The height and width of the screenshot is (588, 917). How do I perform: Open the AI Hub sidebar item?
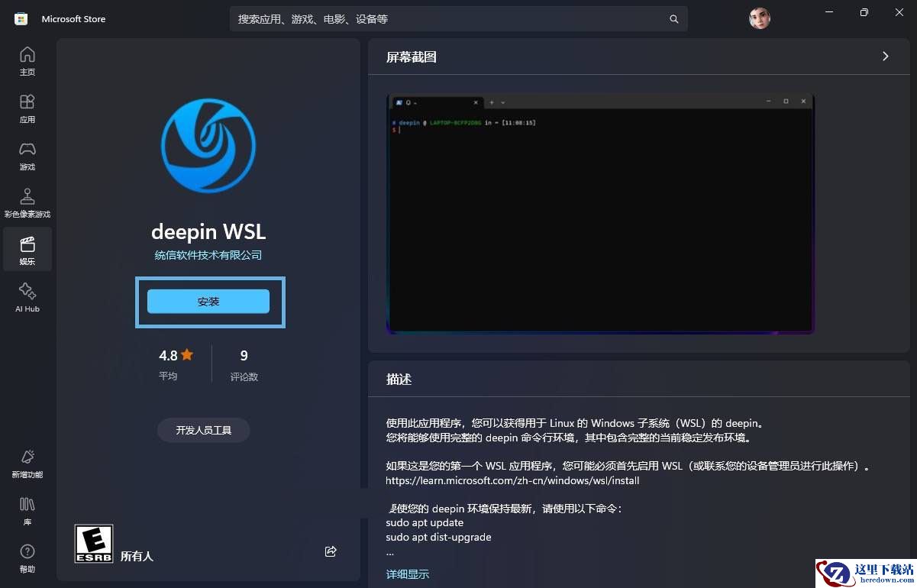click(x=27, y=298)
